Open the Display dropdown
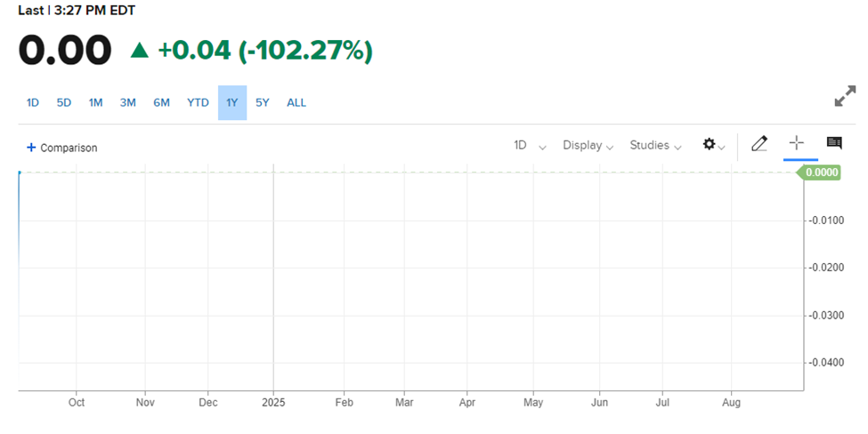 [588, 145]
